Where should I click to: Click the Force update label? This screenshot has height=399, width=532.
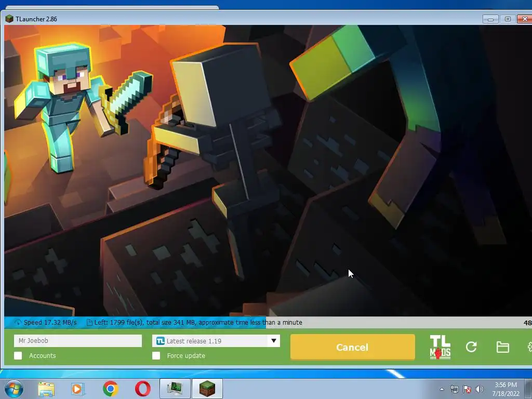pos(186,355)
